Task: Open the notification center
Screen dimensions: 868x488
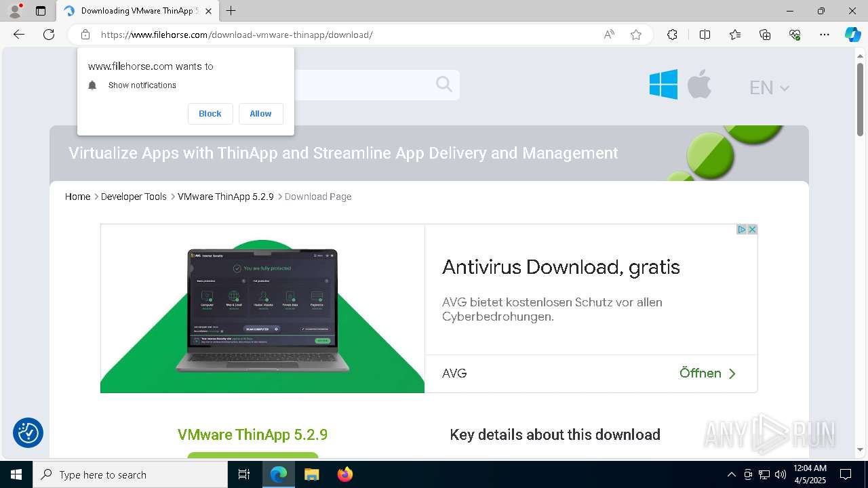Action: 846,474
